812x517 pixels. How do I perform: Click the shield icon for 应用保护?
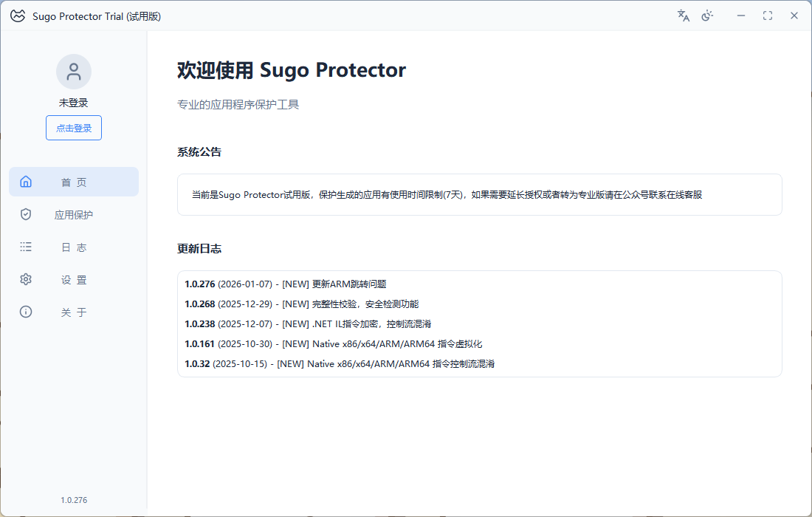pyautogui.click(x=26, y=214)
